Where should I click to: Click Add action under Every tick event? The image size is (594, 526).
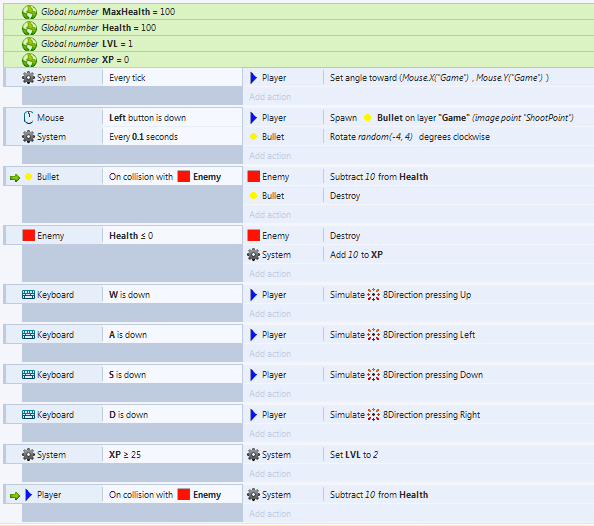(x=270, y=97)
